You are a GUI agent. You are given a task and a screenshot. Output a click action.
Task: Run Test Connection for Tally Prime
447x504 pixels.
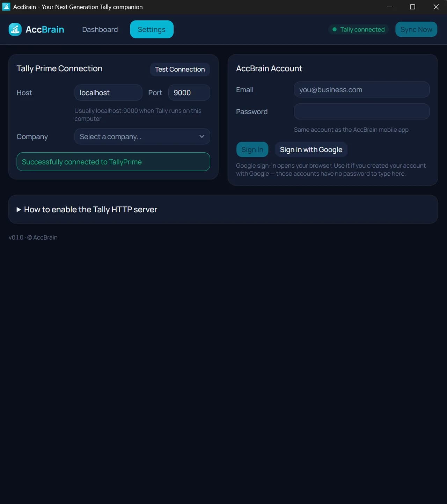180,69
